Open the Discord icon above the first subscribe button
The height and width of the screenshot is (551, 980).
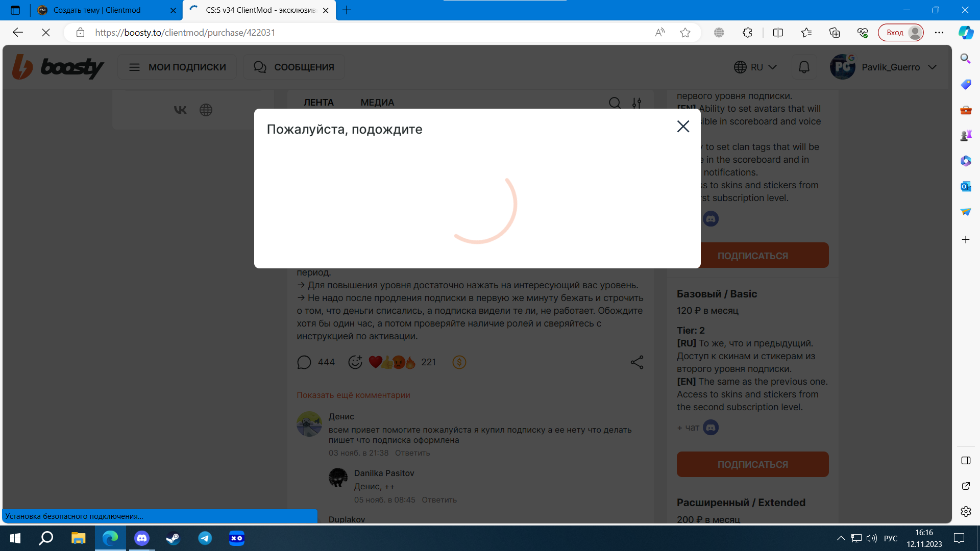pos(710,219)
